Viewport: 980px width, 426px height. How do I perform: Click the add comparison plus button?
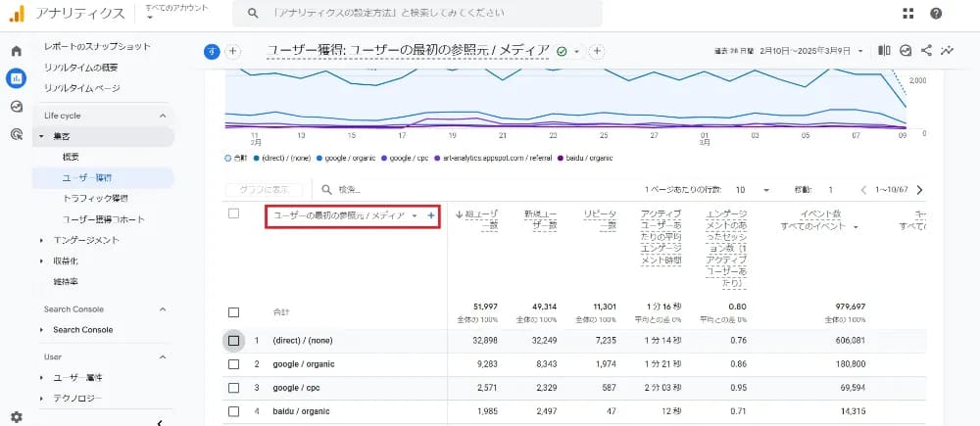[x=232, y=51]
